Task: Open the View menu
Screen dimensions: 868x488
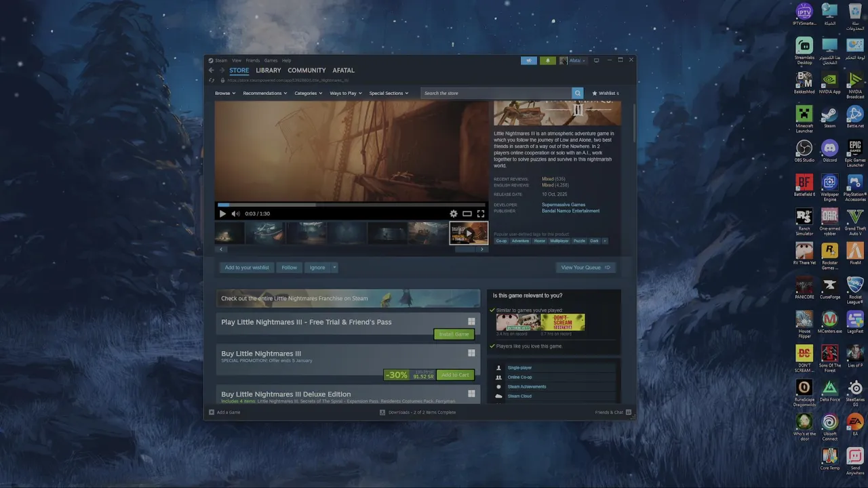Action: click(237, 60)
